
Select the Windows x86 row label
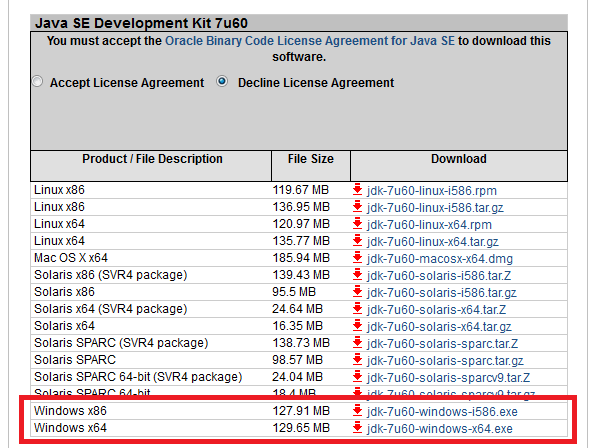(x=70, y=411)
